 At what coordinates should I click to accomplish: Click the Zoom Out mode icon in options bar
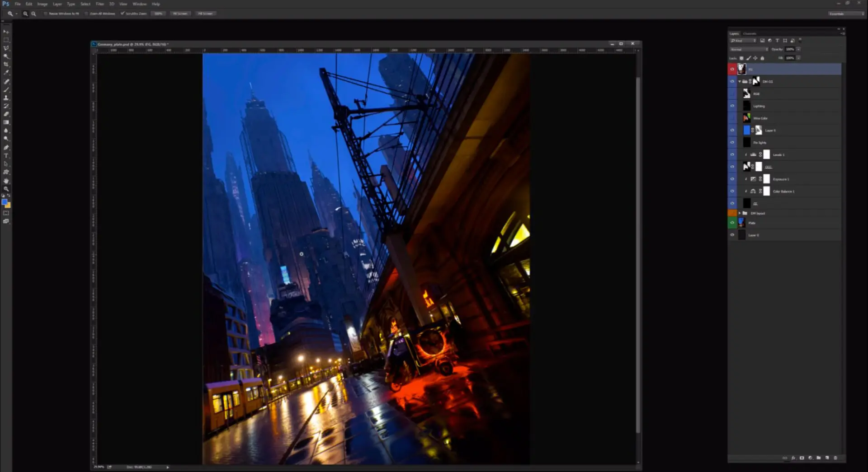pos(33,14)
